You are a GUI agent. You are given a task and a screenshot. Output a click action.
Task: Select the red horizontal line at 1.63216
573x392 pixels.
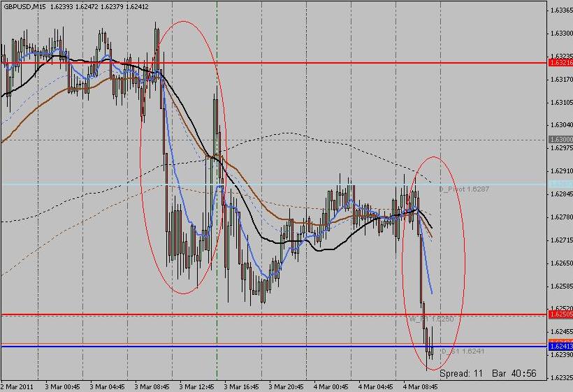274,63
